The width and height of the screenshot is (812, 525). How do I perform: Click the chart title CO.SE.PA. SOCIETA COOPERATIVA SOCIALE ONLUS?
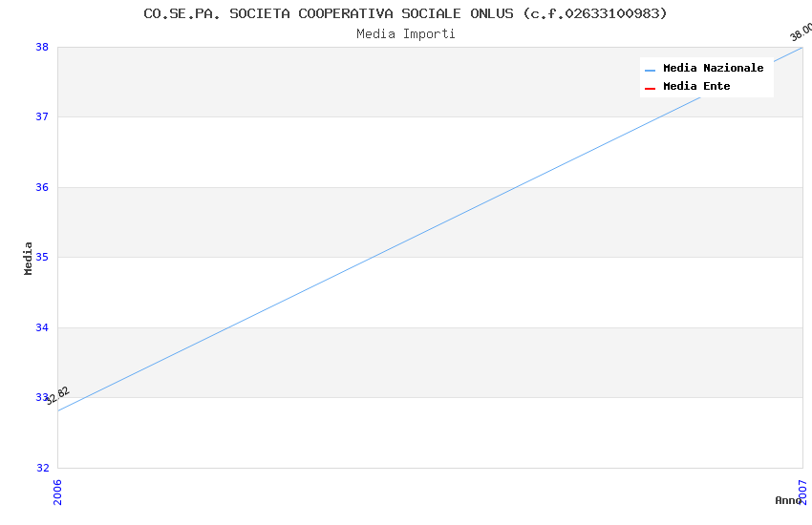405,13
